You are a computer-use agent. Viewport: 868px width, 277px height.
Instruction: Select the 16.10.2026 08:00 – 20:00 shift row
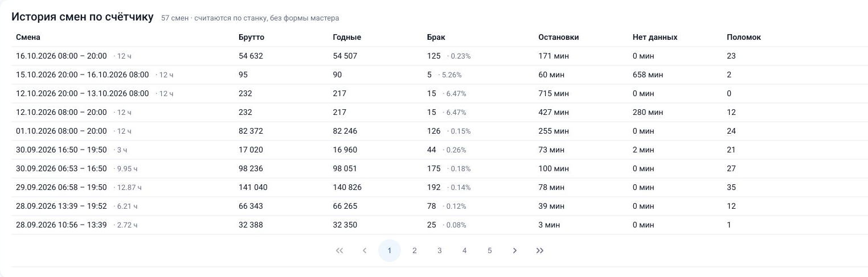coord(439,56)
